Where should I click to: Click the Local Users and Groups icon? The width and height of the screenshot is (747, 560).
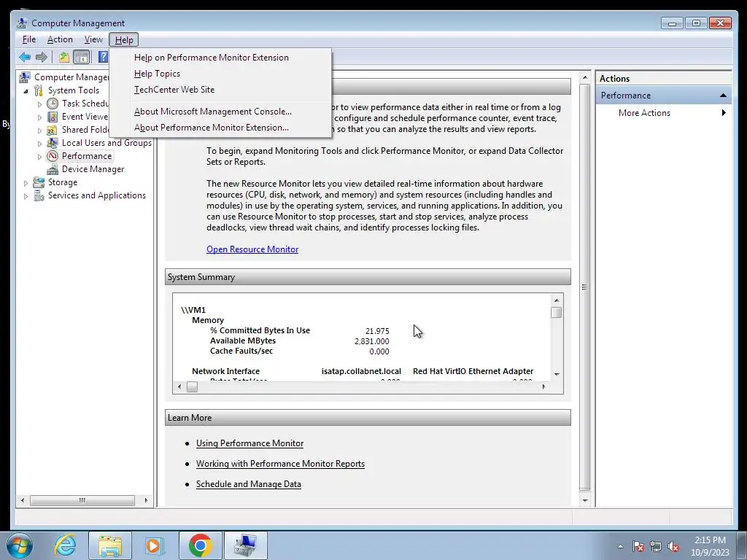53,143
